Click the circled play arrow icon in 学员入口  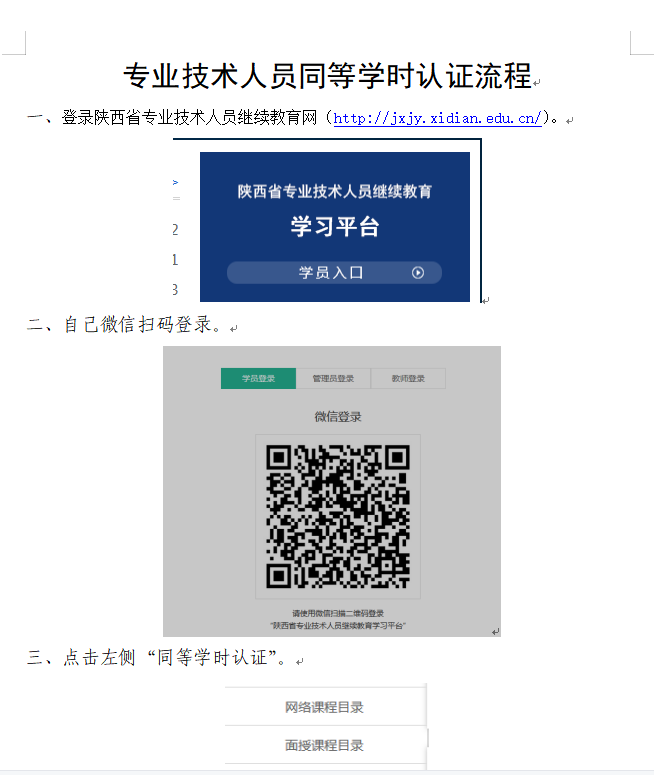tap(418, 272)
